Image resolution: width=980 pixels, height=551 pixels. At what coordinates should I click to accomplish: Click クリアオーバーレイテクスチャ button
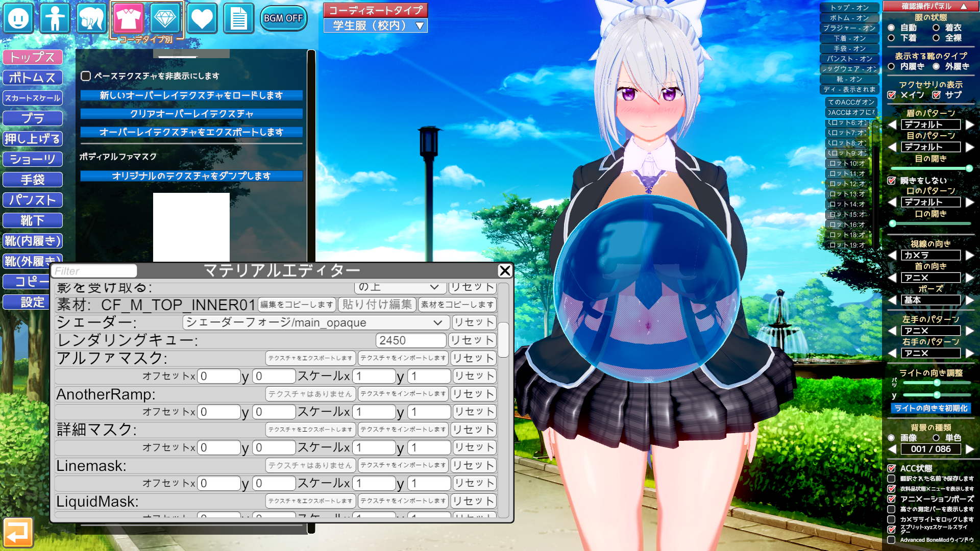coord(191,114)
